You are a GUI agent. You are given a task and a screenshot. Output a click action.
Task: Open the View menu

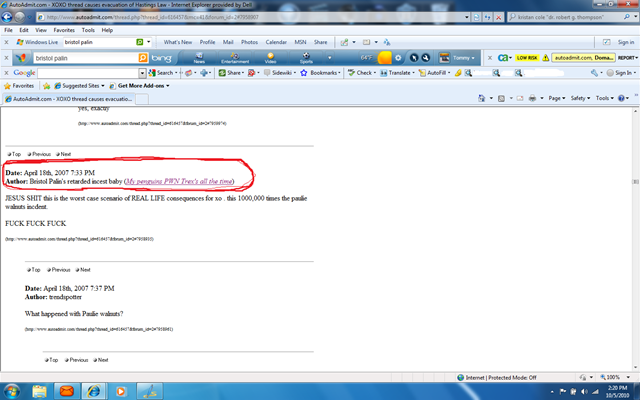(x=41, y=30)
